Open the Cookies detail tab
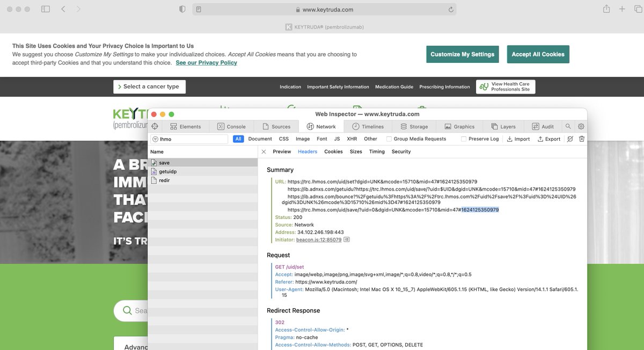 (x=333, y=152)
